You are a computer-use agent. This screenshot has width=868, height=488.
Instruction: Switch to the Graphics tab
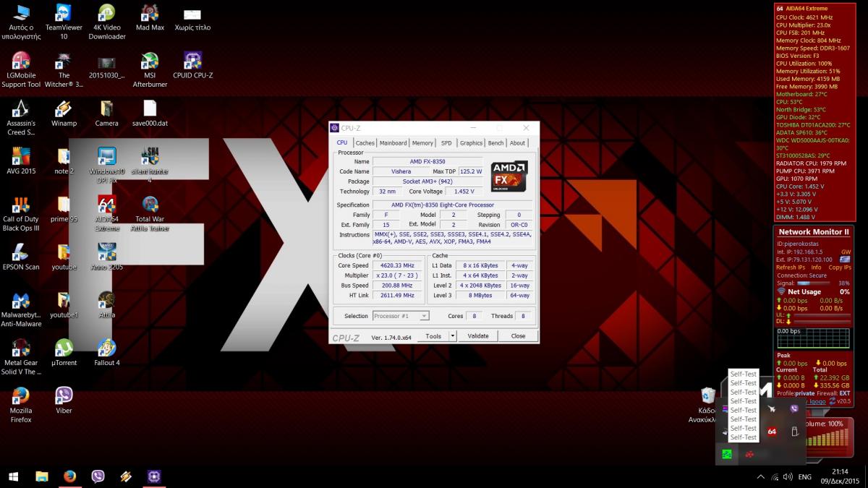pyautogui.click(x=471, y=143)
